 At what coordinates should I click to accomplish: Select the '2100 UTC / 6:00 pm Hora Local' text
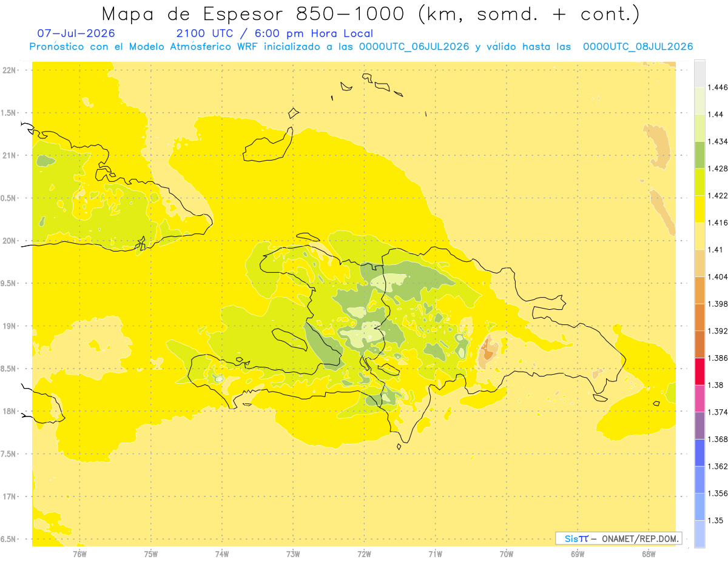coord(274,33)
